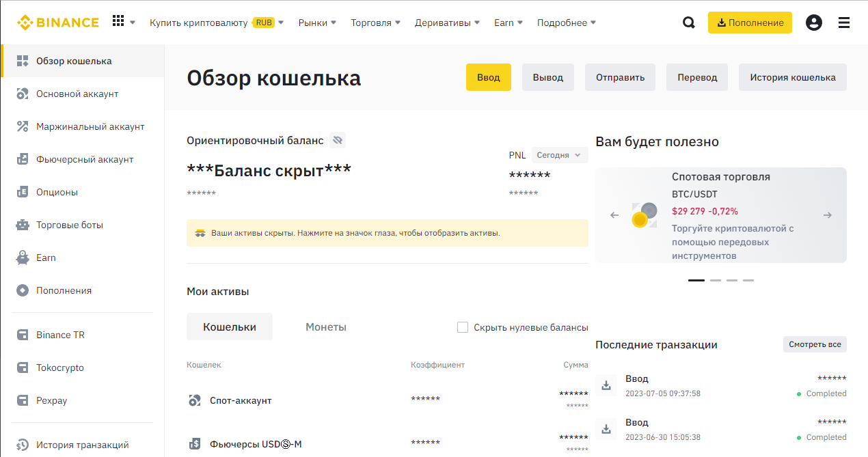
Task: Click the Earn piggy bank icon
Action: (x=23, y=258)
